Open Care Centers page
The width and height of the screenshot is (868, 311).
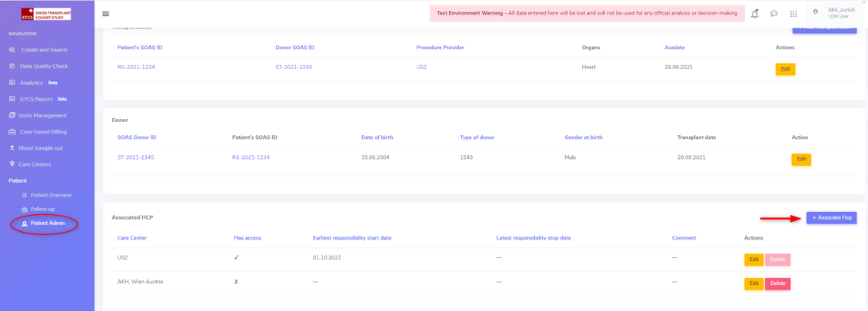pos(35,164)
